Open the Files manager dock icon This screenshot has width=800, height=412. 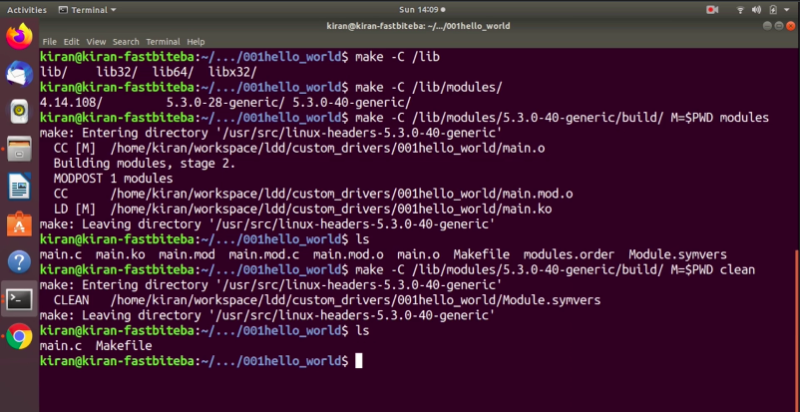[x=19, y=149]
